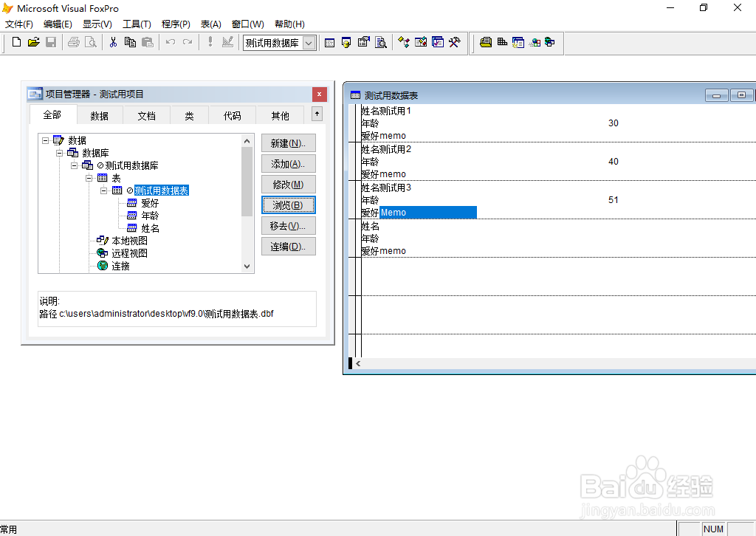Click the New Remote View icon
Viewport: 756px width, 536px height.
pos(535,42)
